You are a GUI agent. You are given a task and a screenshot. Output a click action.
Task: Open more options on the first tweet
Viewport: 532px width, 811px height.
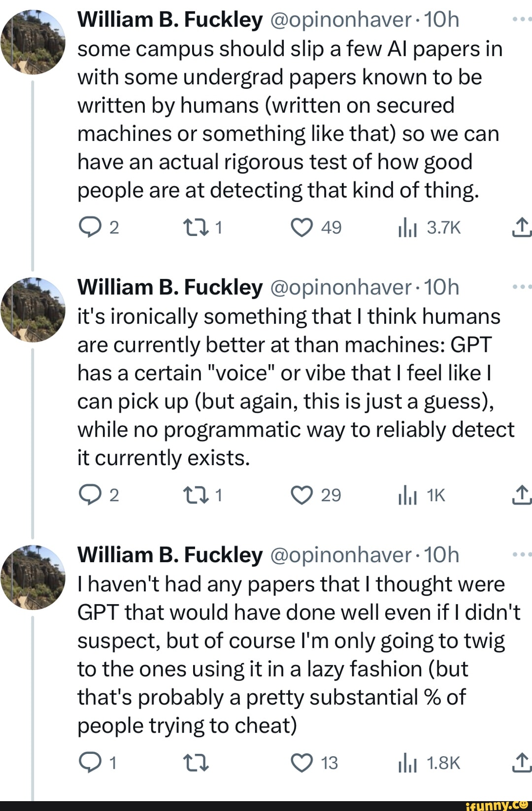(521, 20)
